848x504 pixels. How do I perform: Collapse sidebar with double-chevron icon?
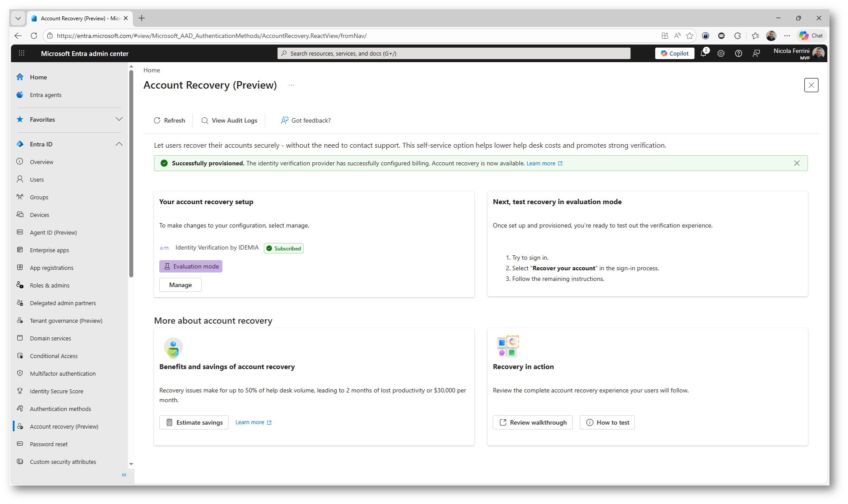pyautogui.click(x=124, y=475)
